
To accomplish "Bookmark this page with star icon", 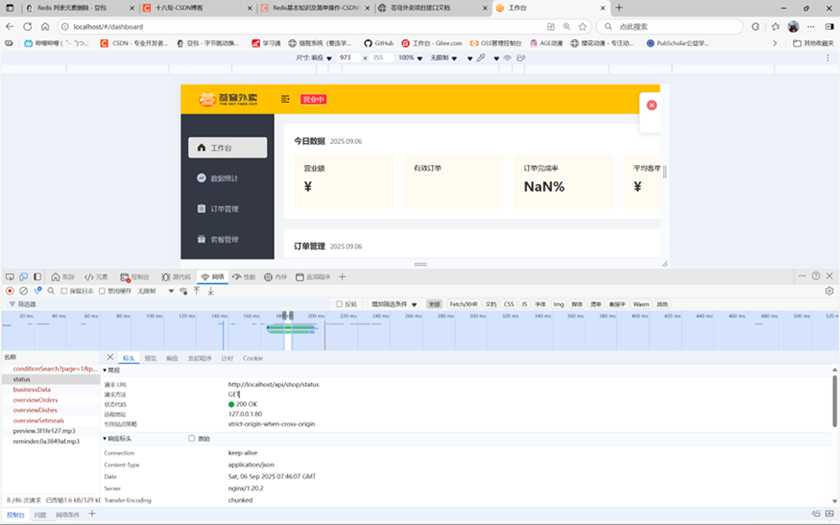I will coord(582,26).
